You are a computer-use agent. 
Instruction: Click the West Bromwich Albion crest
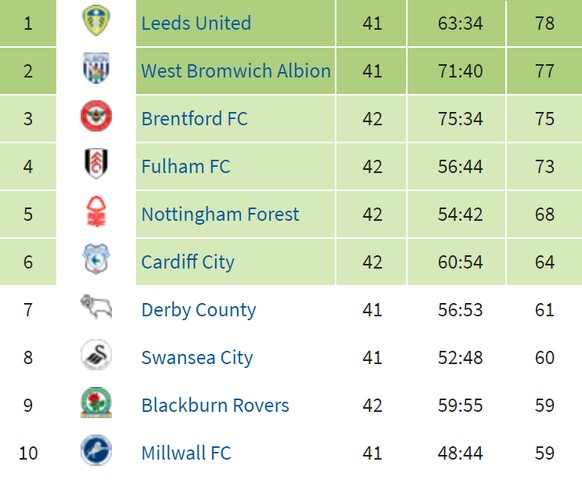click(x=96, y=68)
